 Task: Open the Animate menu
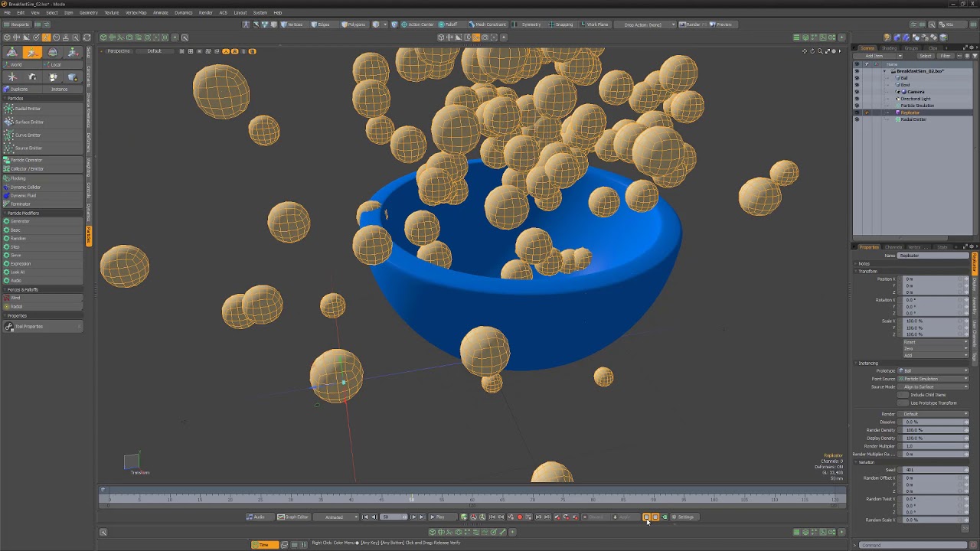[161, 12]
